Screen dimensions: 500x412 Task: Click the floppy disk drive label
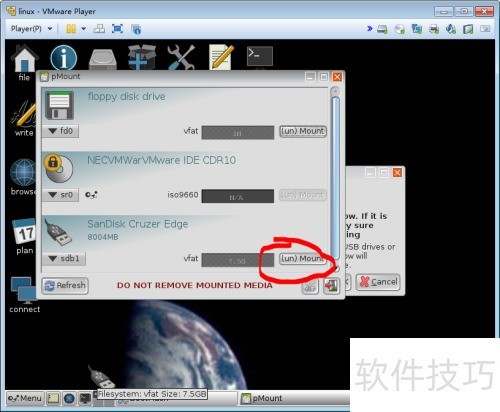click(126, 97)
